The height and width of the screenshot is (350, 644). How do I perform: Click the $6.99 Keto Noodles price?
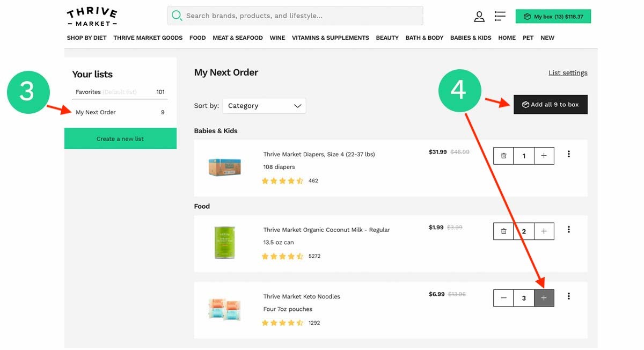(x=437, y=294)
